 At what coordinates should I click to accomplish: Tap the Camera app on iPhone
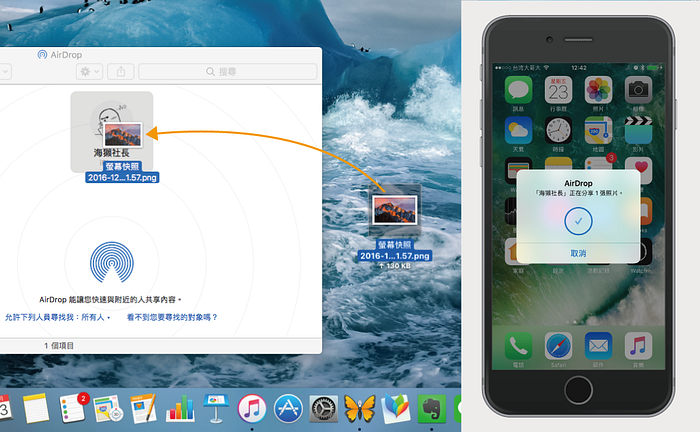tap(638, 90)
